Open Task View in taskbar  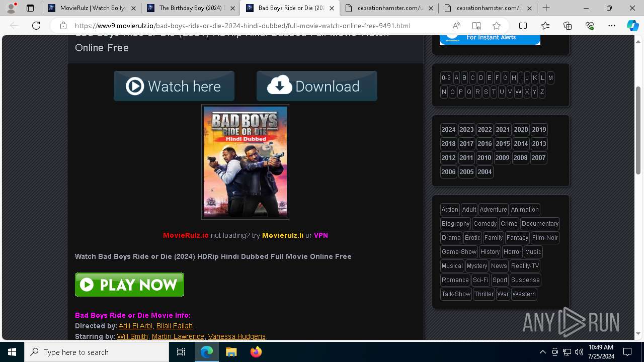pyautogui.click(x=181, y=352)
